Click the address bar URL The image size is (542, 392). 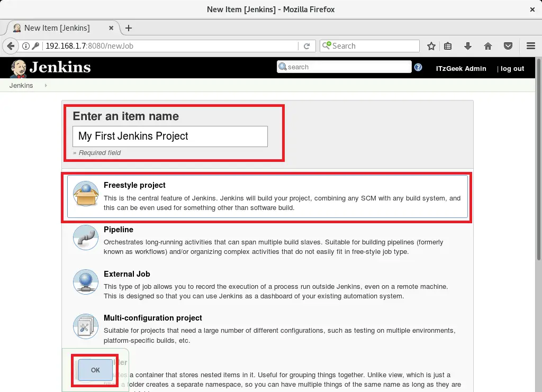[x=89, y=46]
